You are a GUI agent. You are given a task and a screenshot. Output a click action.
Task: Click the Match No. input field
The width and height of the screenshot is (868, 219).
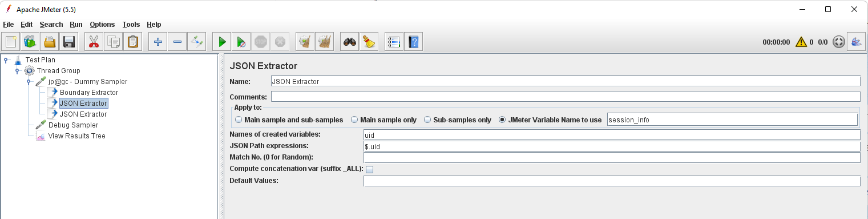coord(612,158)
